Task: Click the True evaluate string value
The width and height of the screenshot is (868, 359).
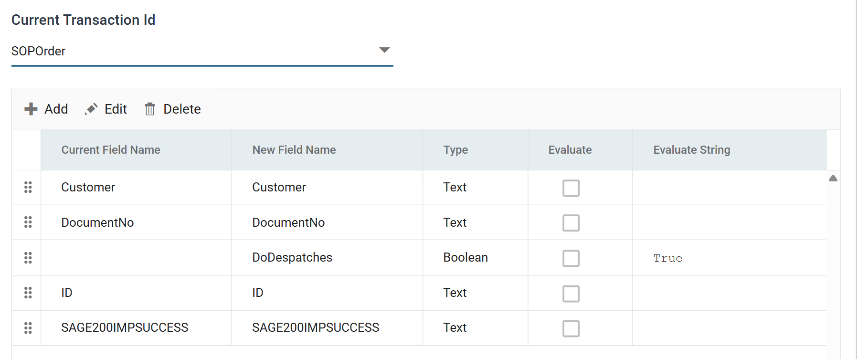Action: tap(668, 258)
